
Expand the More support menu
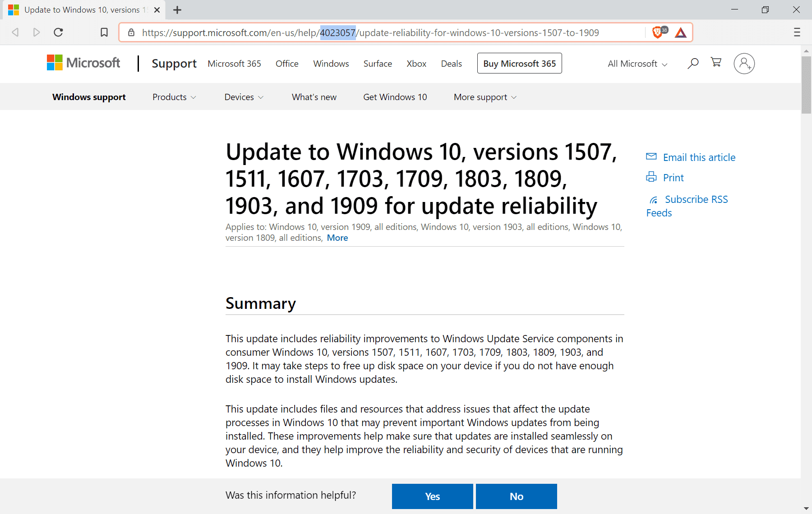[x=485, y=97]
